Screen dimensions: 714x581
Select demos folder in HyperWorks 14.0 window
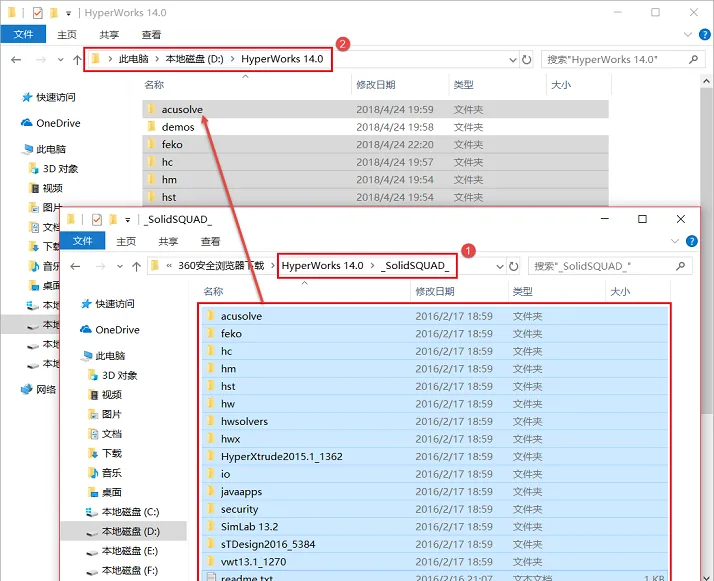point(375,127)
